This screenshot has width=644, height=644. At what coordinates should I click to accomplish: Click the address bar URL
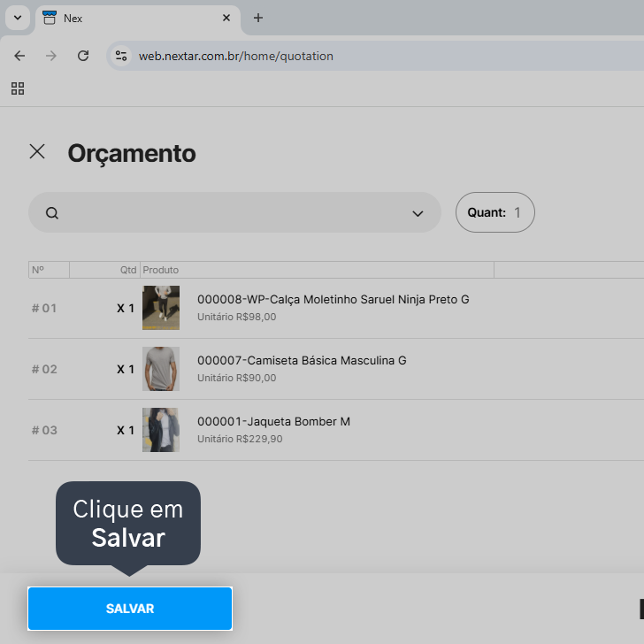(x=235, y=56)
